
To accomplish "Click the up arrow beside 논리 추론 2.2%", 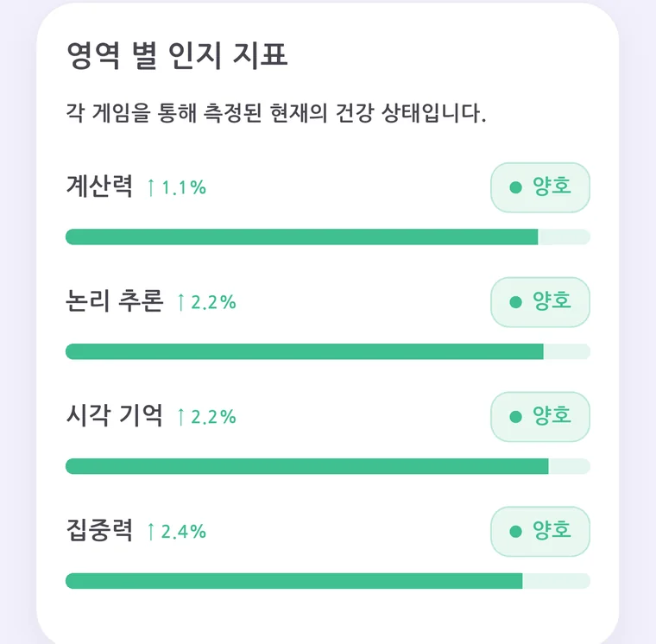I will click(180, 302).
